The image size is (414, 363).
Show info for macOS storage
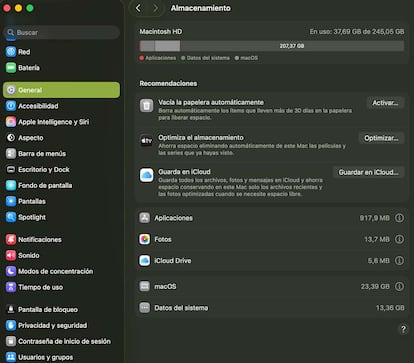[399, 286]
